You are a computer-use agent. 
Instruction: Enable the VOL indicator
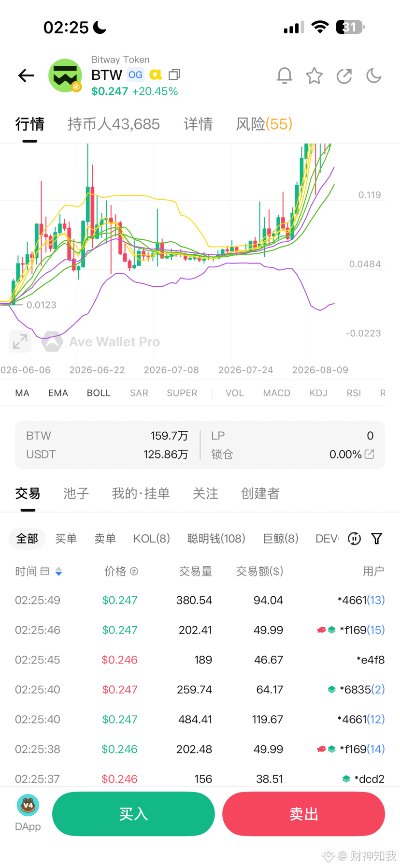tap(235, 393)
